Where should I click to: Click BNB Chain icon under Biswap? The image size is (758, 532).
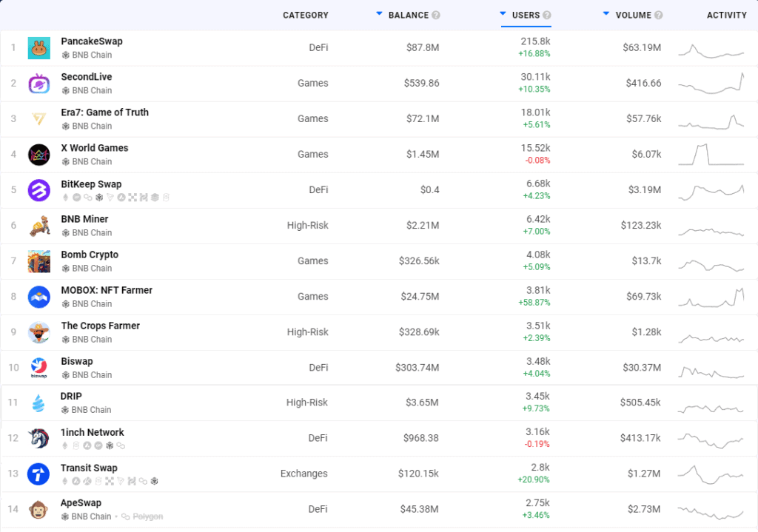click(66, 375)
